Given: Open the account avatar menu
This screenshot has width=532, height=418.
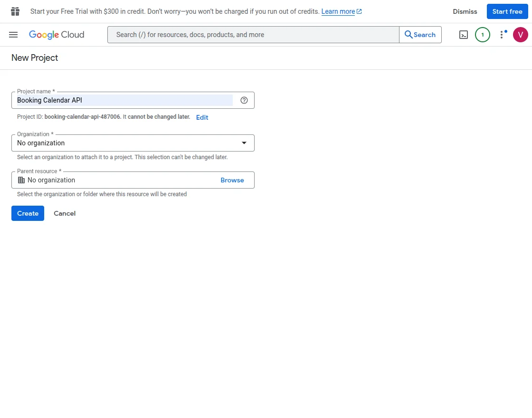Looking at the screenshot, I should tap(520, 34).
